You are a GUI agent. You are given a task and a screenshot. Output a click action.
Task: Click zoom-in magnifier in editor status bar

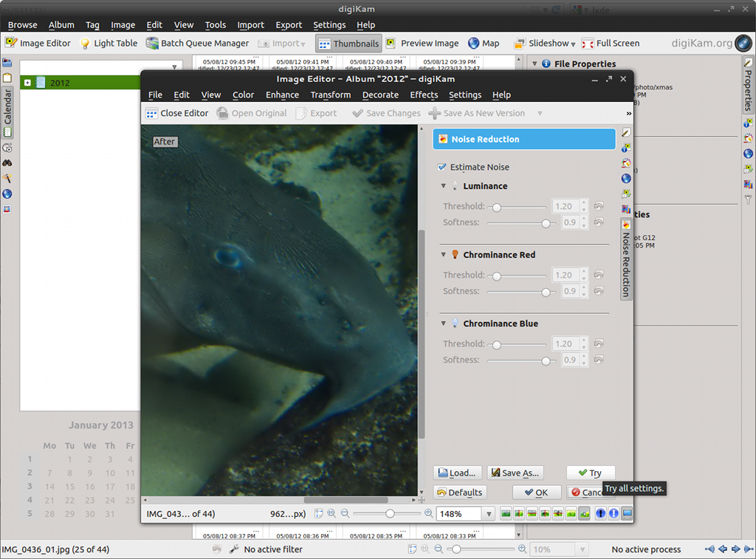[428, 514]
